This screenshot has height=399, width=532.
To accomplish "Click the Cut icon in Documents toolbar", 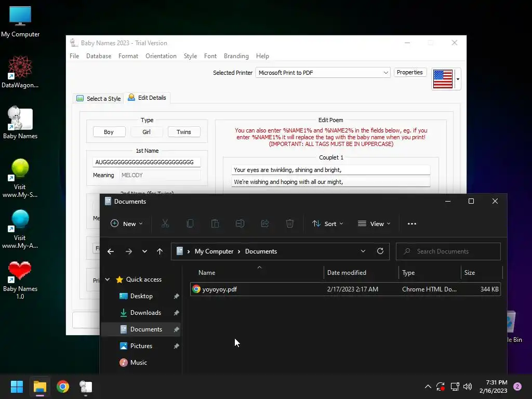I will 165,223.
